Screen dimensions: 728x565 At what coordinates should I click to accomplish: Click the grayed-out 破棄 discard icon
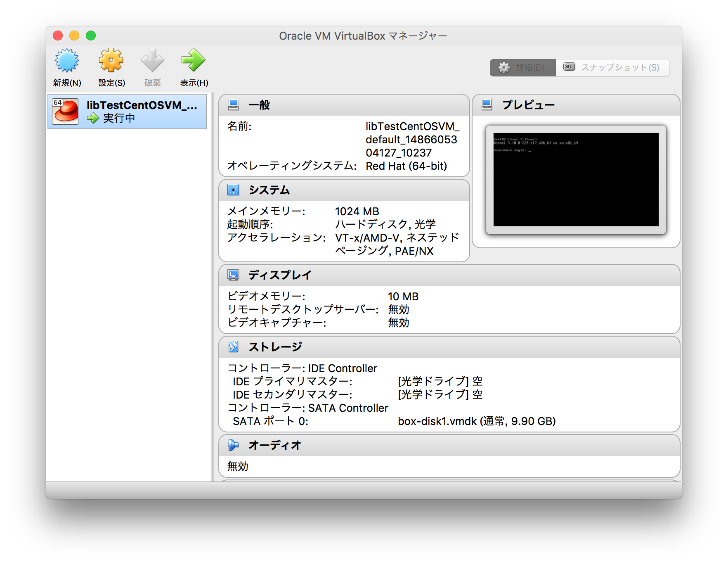click(x=152, y=60)
